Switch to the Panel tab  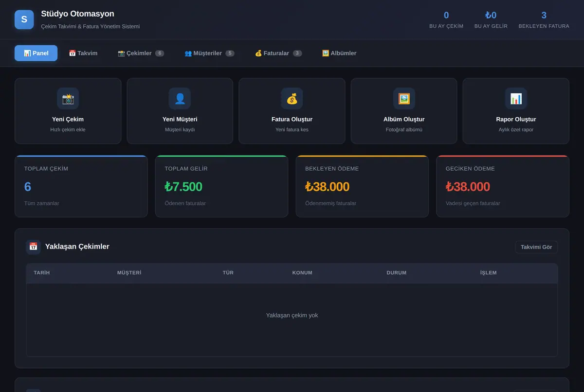(36, 53)
